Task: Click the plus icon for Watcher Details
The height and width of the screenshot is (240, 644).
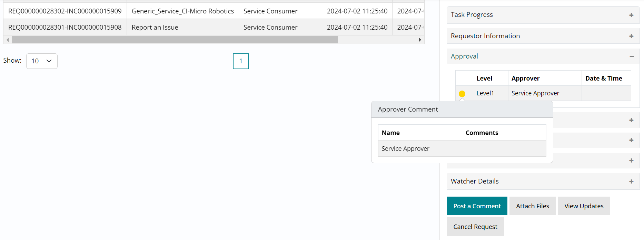Action: [x=631, y=181]
